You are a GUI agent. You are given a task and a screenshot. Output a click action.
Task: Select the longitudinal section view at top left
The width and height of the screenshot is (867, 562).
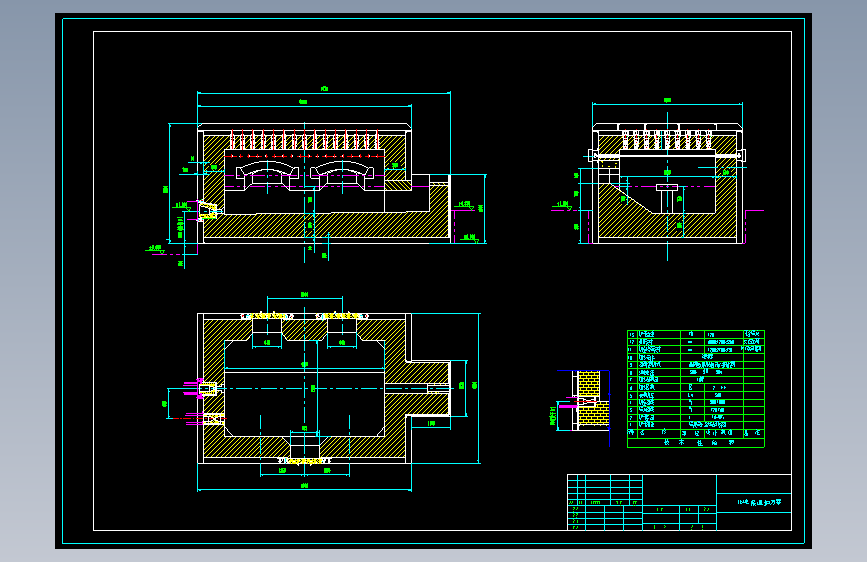[323, 184]
